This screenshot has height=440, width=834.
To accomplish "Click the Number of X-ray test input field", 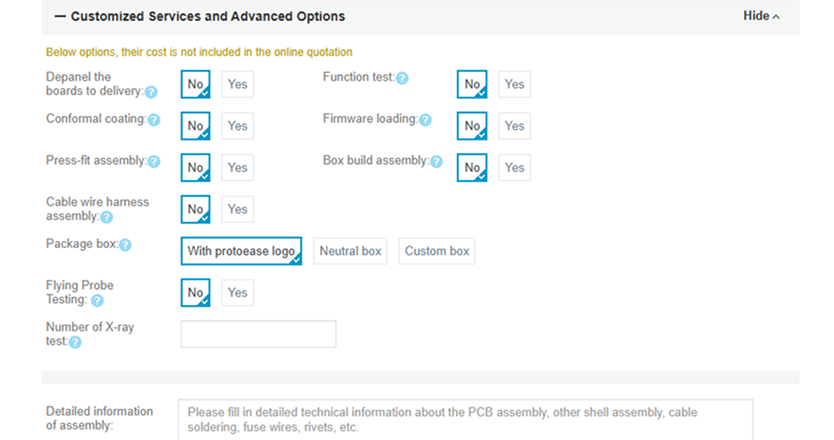I will tap(258, 334).
